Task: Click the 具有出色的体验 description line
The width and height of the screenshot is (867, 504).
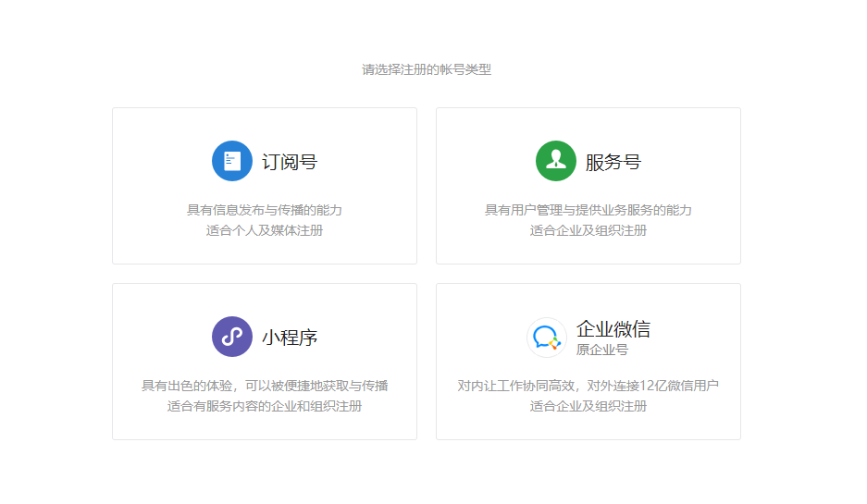Action: 265,386
